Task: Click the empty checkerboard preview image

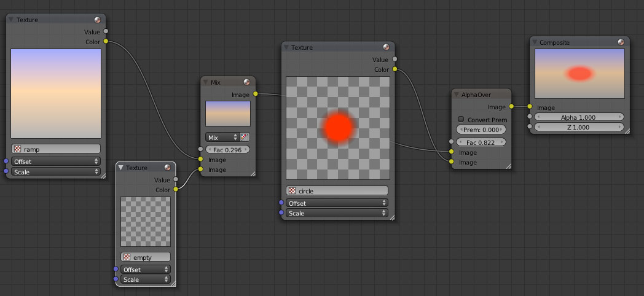Action: click(146, 222)
